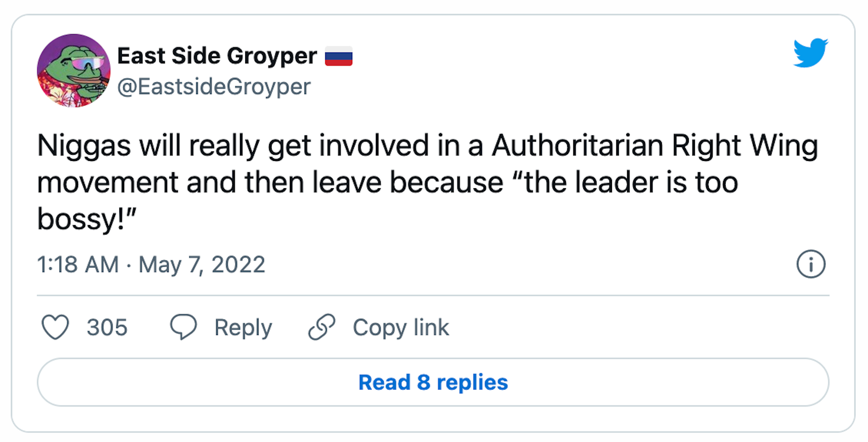
Task: Click the chain link icon
Action: [x=322, y=327]
